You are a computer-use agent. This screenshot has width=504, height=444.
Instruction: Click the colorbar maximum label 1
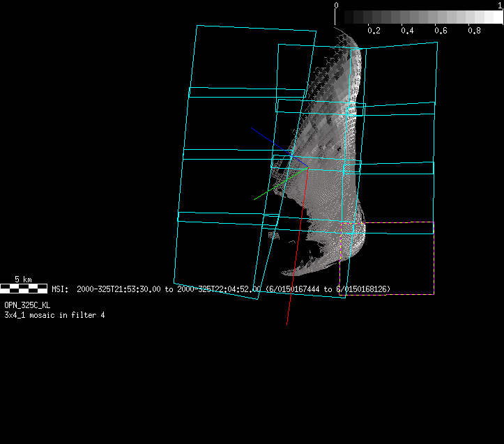[501, 6]
